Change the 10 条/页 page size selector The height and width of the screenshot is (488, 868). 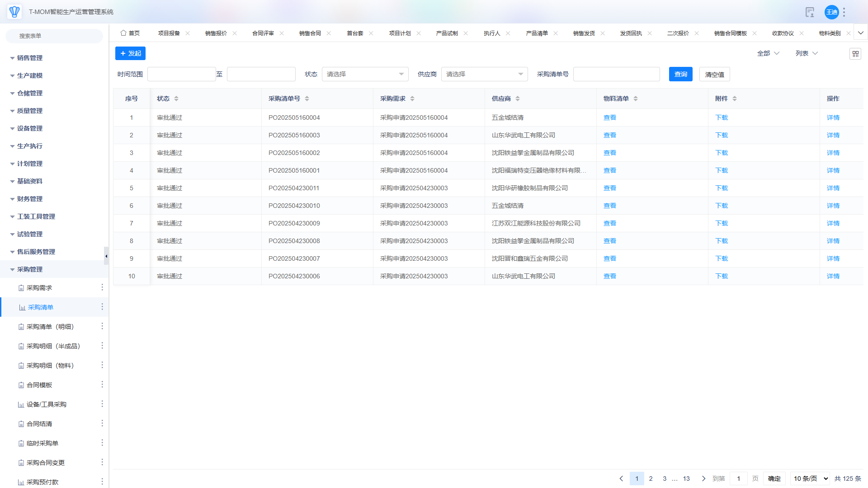pyautogui.click(x=810, y=479)
